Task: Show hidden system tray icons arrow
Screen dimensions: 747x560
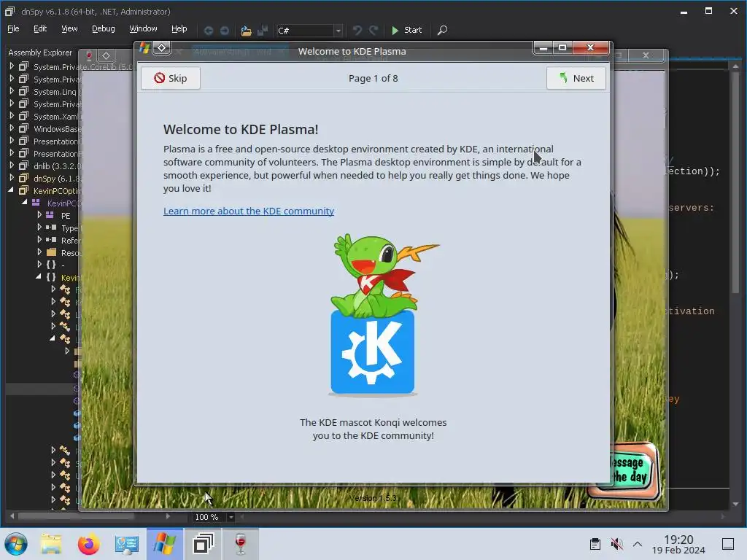Action: pos(638,544)
